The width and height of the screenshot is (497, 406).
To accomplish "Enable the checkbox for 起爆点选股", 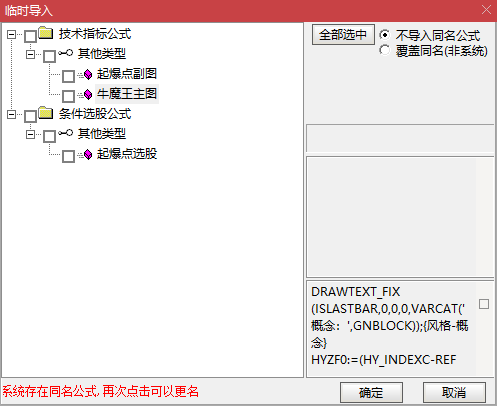I will click(68, 156).
